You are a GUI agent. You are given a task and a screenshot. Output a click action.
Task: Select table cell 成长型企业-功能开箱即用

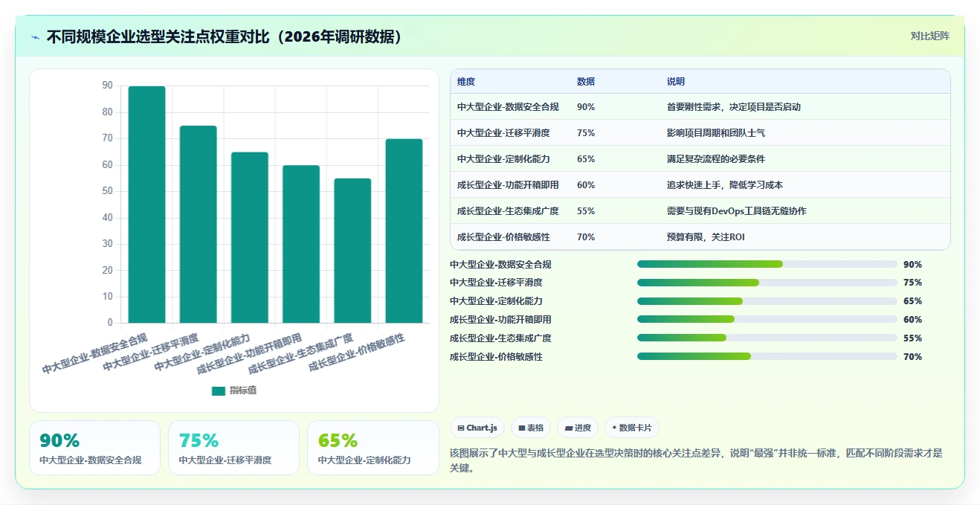tap(508, 185)
